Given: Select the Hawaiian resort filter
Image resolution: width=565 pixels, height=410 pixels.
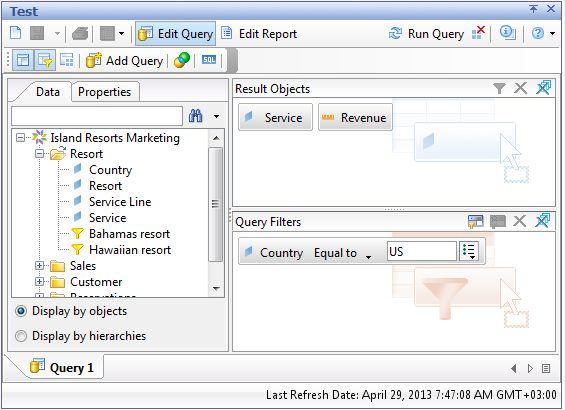Looking at the screenshot, I should click(130, 250).
